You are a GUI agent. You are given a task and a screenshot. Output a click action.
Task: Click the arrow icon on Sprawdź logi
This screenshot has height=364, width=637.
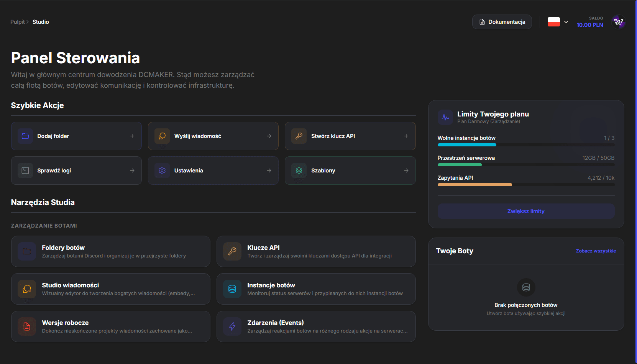(x=132, y=171)
